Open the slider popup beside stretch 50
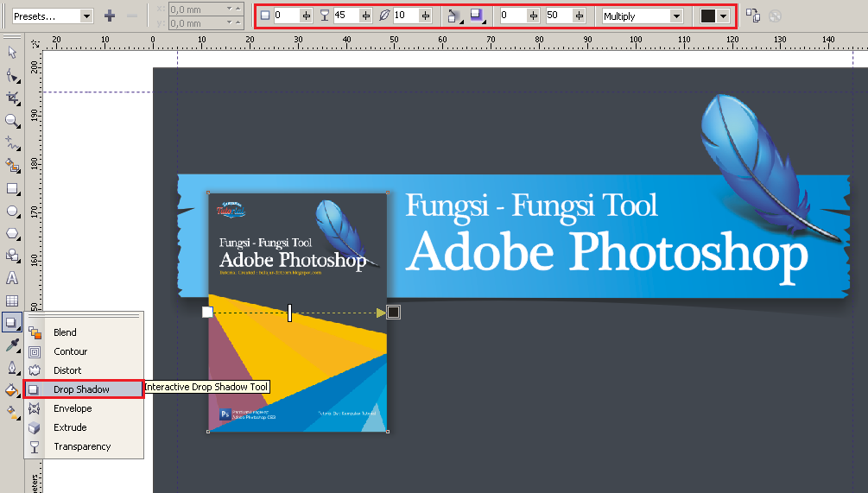This screenshot has height=493, width=868. point(579,16)
